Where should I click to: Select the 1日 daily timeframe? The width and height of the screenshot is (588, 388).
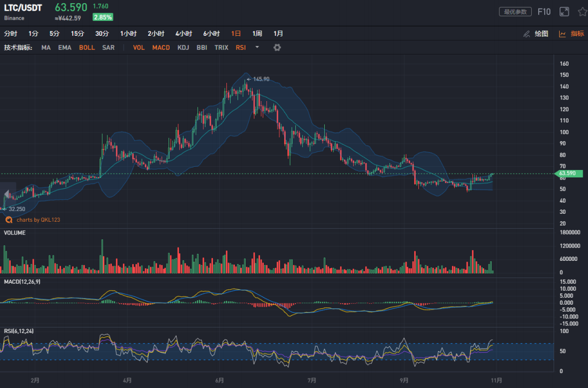tap(236, 34)
